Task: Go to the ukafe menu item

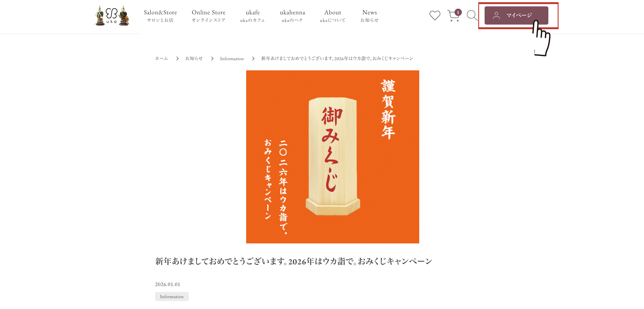Action: pyautogui.click(x=253, y=16)
